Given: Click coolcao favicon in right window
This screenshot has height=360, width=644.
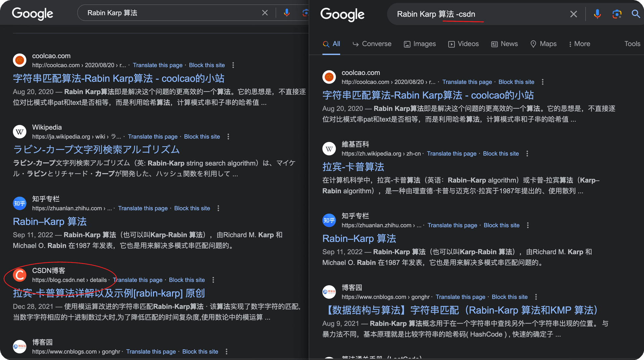Looking at the screenshot, I should pos(329,77).
